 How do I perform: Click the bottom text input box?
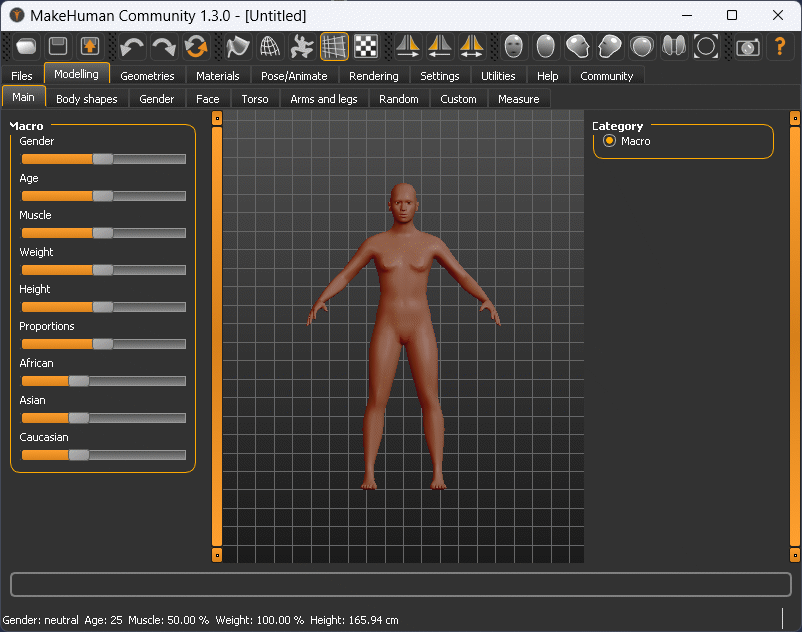coord(401,584)
